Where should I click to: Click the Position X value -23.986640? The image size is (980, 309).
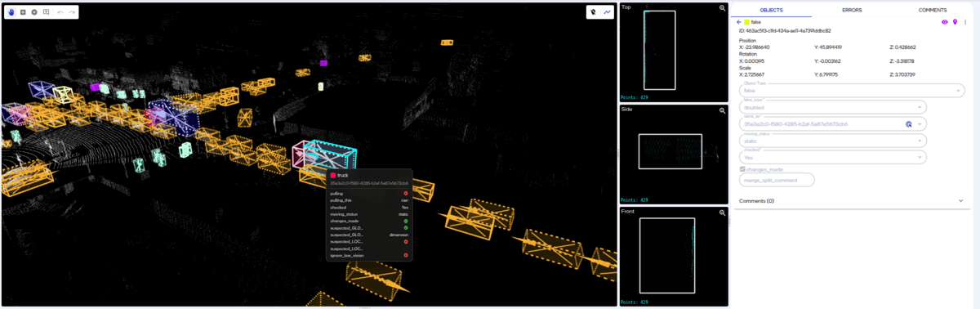point(754,47)
